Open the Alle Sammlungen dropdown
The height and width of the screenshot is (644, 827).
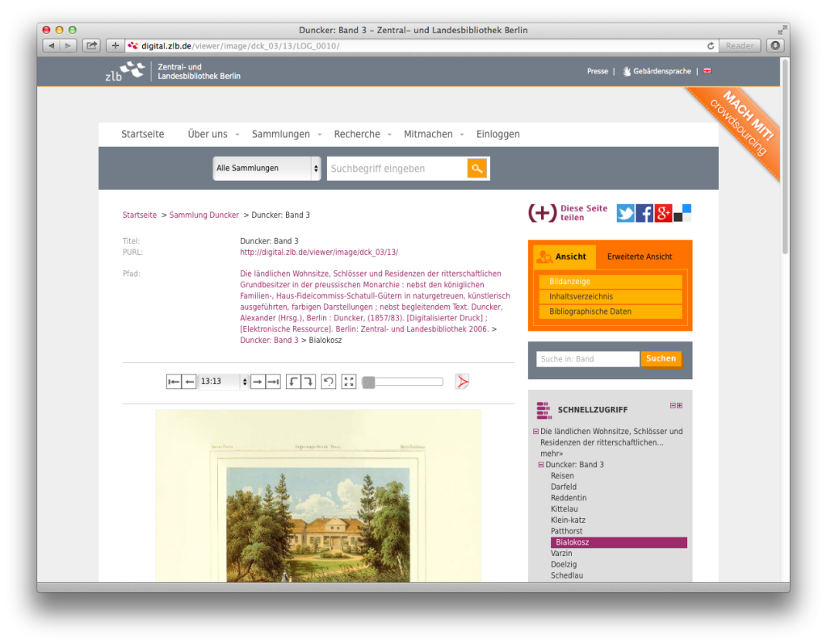coord(267,169)
